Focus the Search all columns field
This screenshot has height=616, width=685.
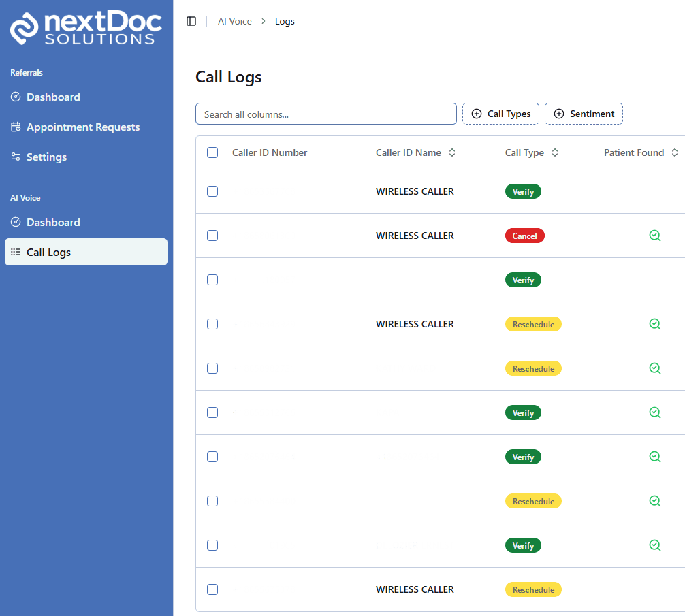[x=325, y=114]
